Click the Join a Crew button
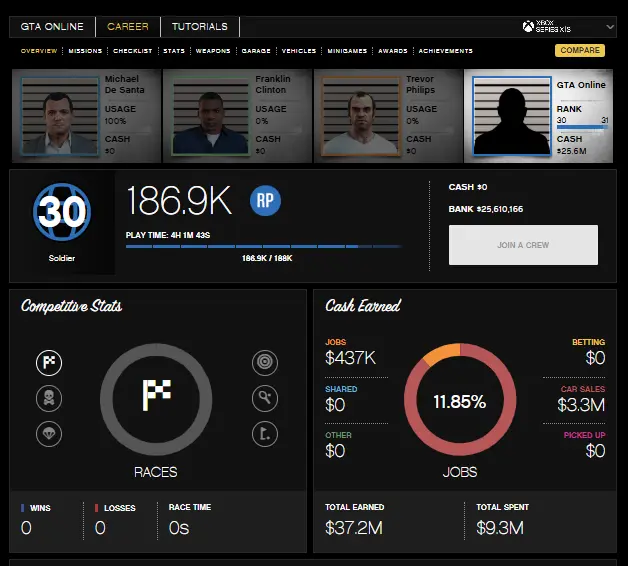Viewport: 628px width, 566px height. [523, 245]
